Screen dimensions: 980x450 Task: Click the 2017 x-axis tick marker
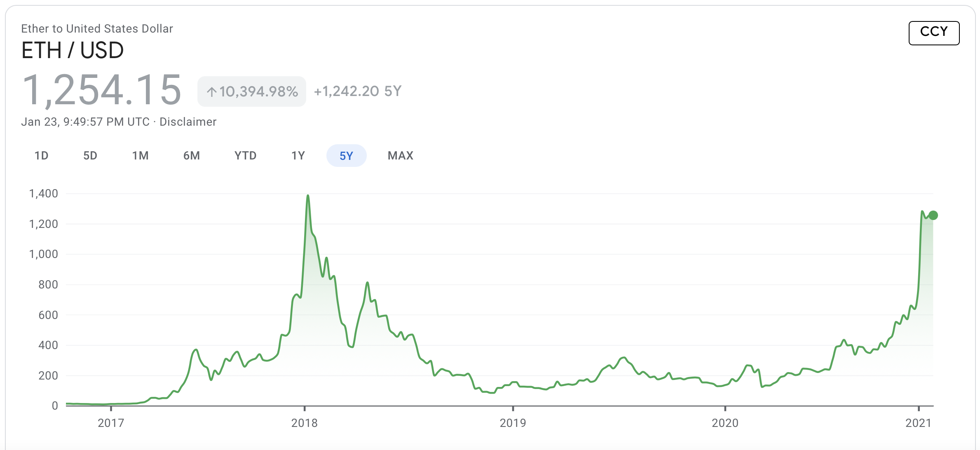click(x=111, y=408)
